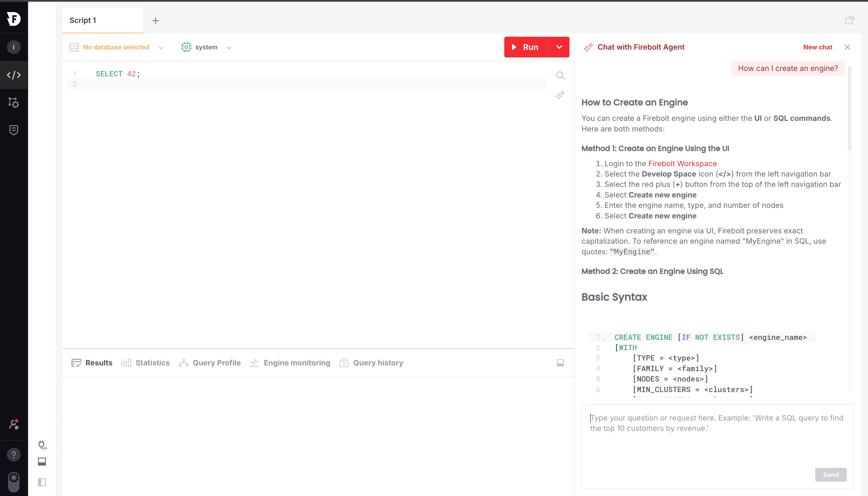This screenshot has width=868, height=496.
Task: Click the engine chip icon
Action: coord(186,47)
